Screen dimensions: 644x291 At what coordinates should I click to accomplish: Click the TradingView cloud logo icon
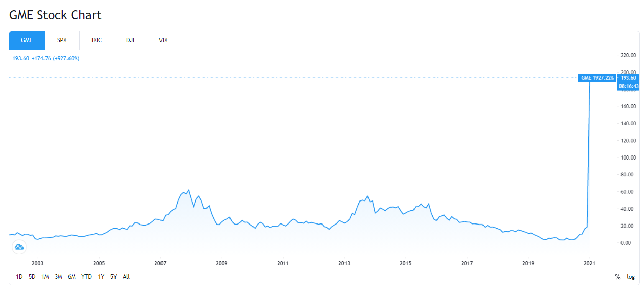coord(19,247)
